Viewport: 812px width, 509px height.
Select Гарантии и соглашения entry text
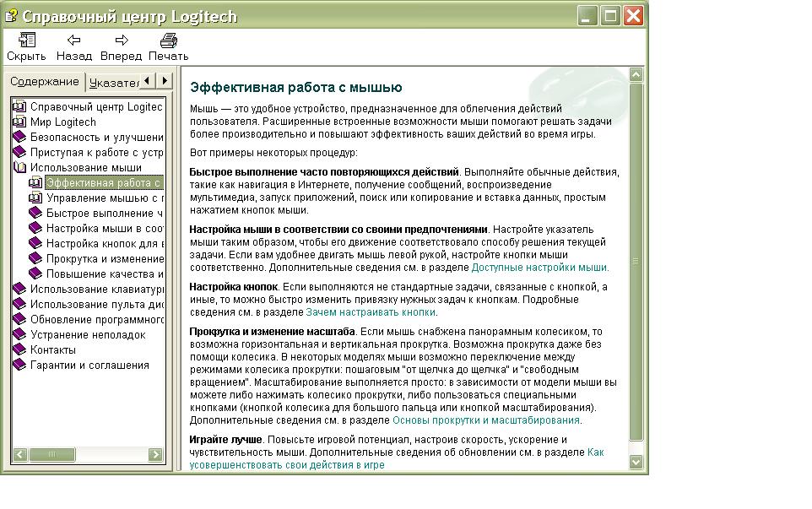click(x=89, y=365)
